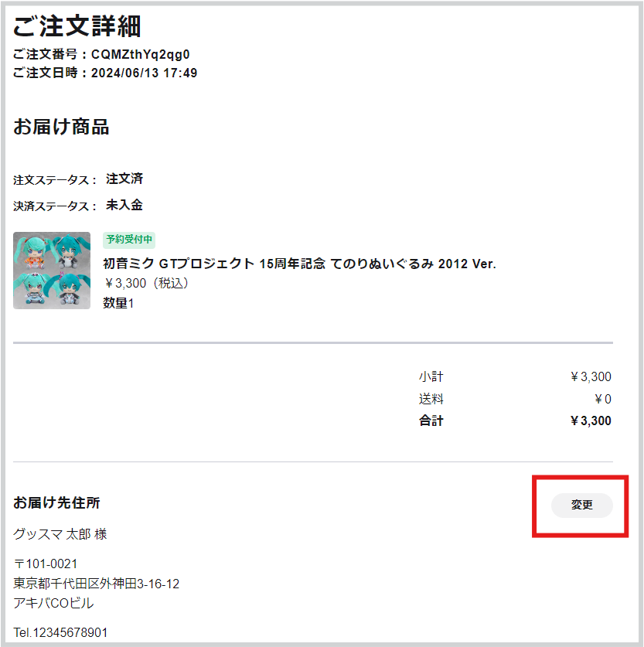Click the address line 東京都千代田区外神田3-16-12
The width and height of the screenshot is (644, 647).
click(x=97, y=584)
